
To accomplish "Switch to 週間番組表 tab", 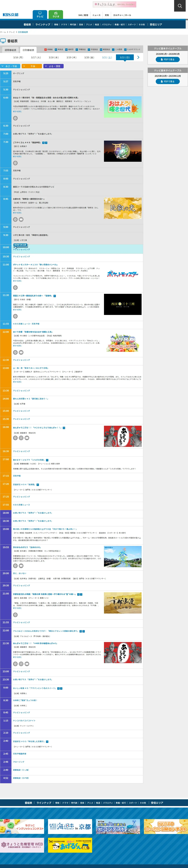I will 10,50.
